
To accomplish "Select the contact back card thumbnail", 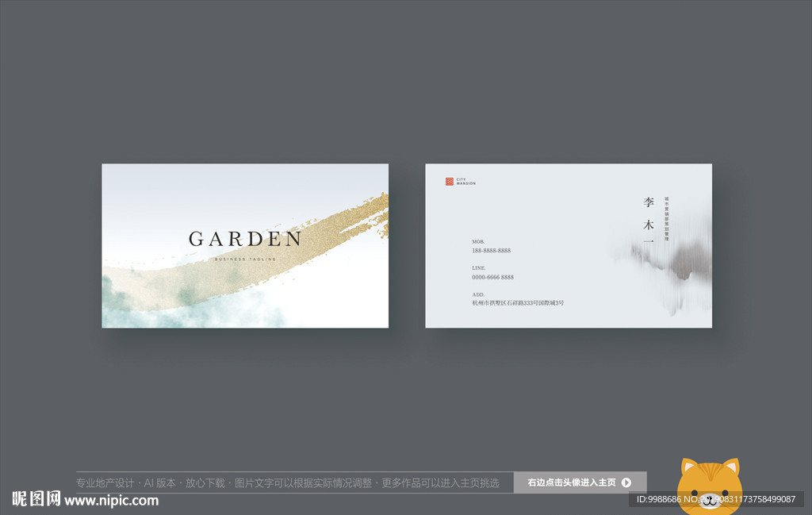I will tap(569, 245).
